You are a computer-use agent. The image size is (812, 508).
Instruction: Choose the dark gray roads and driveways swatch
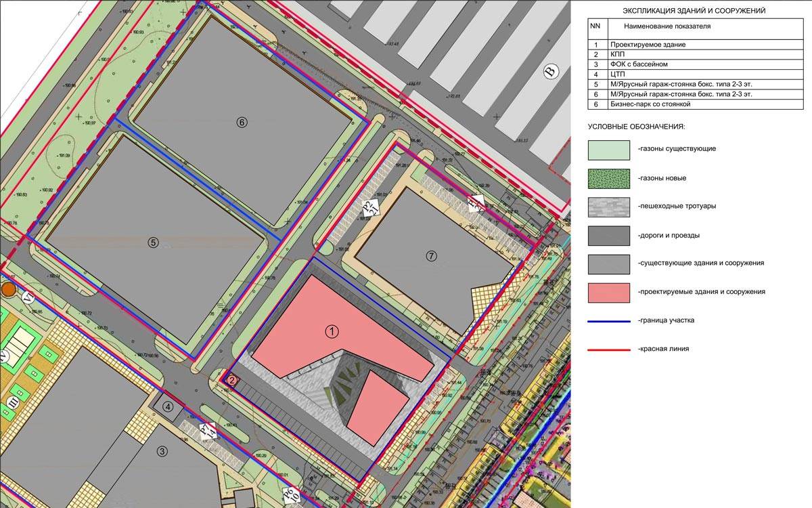(609, 235)
